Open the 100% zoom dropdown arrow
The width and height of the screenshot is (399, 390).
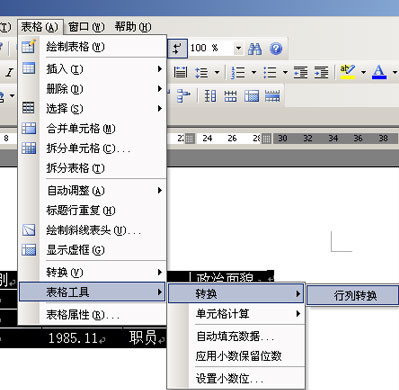tap(238, 48)
